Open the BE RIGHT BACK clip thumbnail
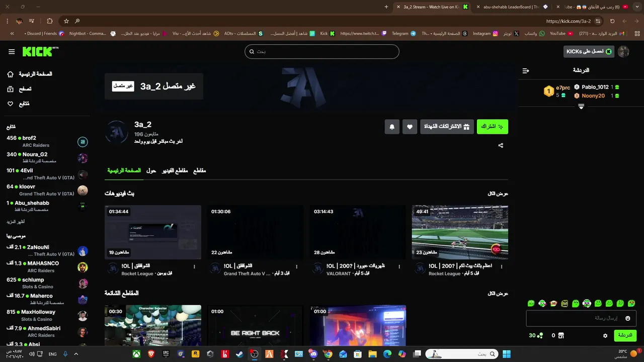 coord(255,325)
